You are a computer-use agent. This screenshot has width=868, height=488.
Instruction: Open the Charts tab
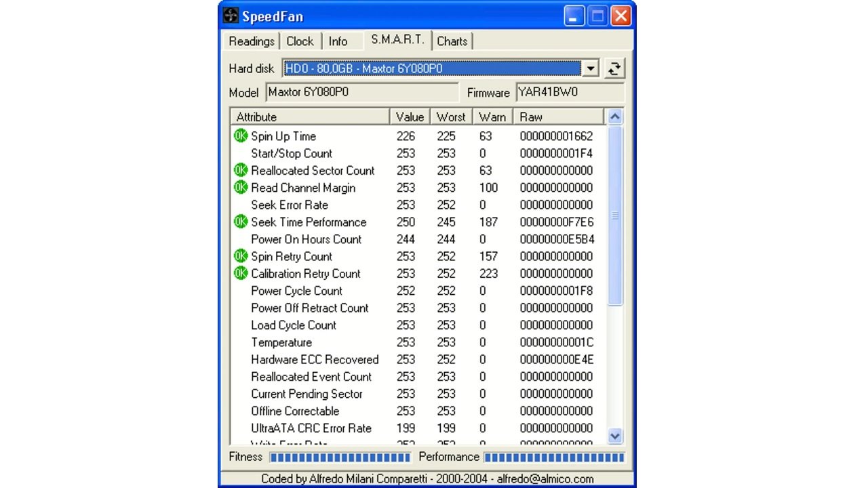coord(452,41)
